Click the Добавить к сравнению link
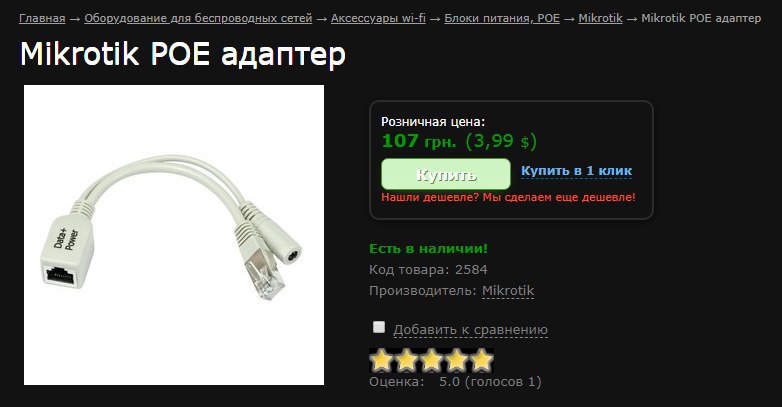 pyautogui.click(x=470, y=330)
